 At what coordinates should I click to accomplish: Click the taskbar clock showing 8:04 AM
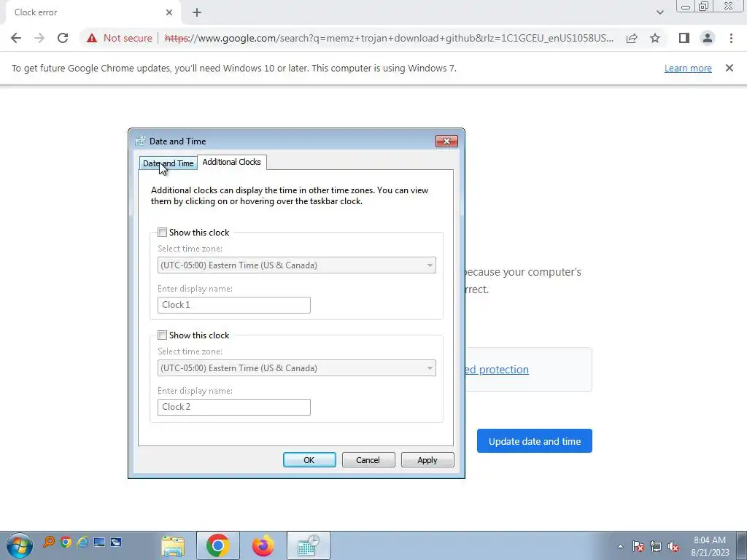(710, 546)
